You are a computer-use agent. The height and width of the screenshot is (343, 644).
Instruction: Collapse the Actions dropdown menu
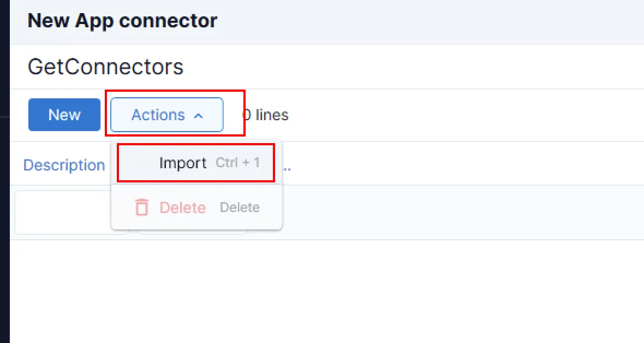(x=166, y=115)
